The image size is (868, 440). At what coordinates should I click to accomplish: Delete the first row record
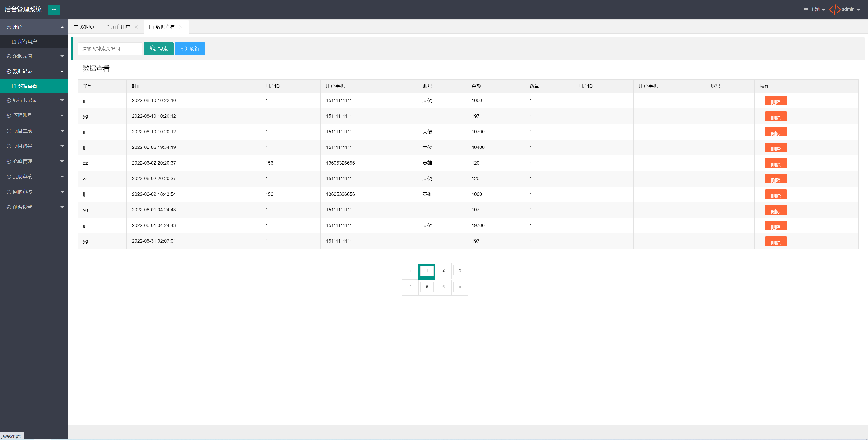pyautogui.click(x=775, y=101)
